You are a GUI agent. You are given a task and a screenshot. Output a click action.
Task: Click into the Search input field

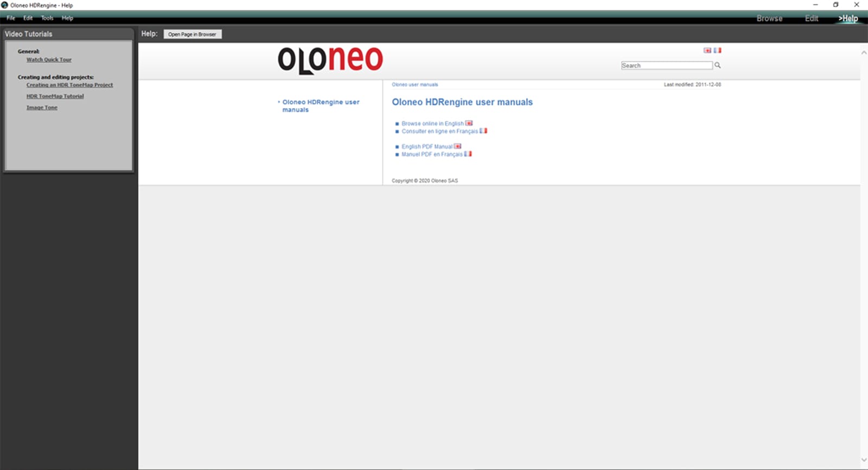click(667, 65)
